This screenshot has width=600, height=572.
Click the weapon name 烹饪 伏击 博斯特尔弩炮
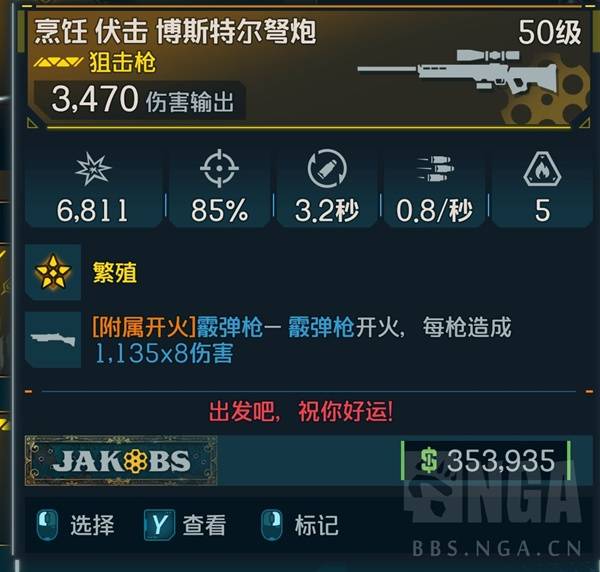click(x=175, y=32)
